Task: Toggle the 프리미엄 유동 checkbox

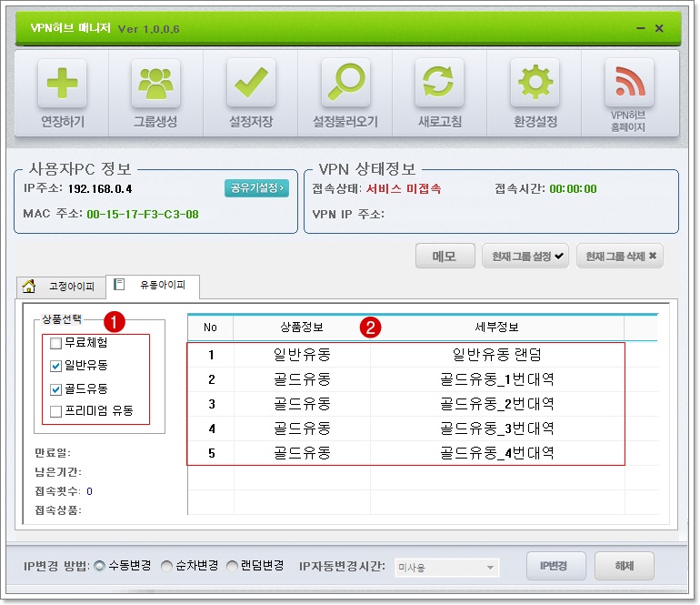Action: [56, 411]
